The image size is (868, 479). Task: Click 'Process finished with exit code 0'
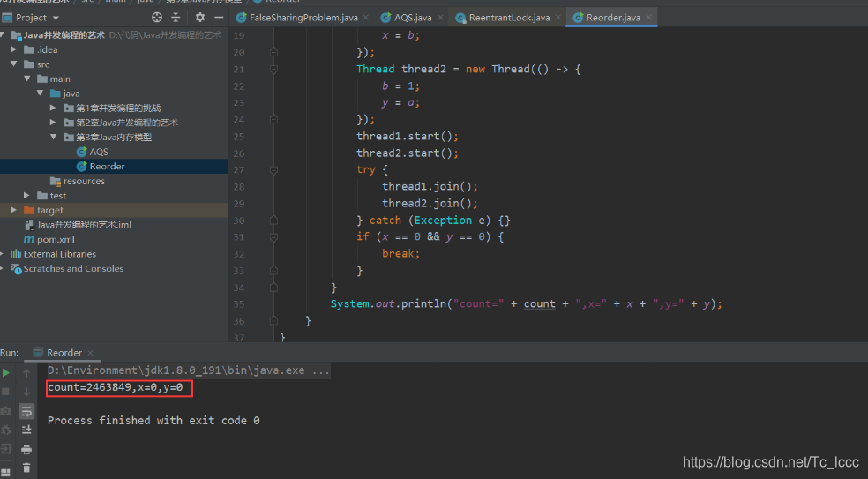tap(153, 420)
